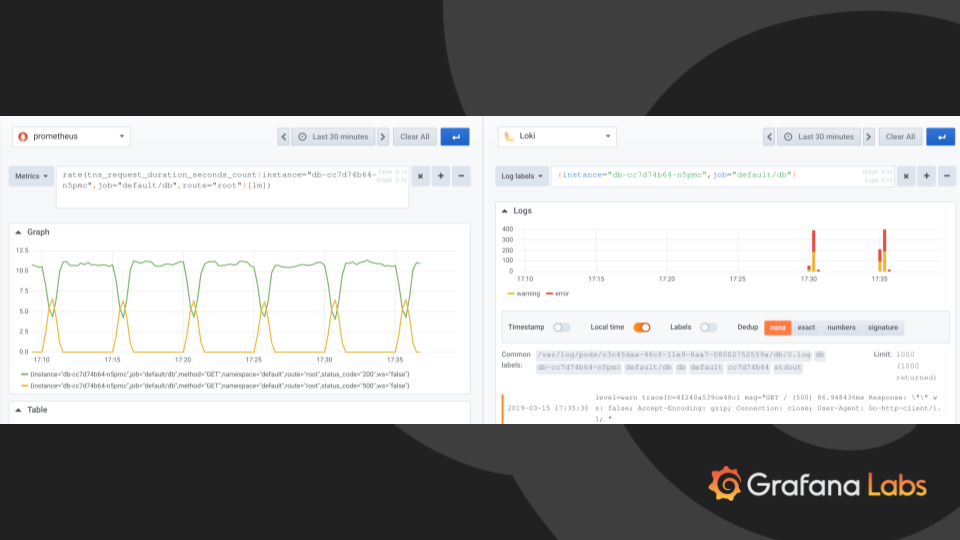
Task: Open the prometheus datasource dropdown
Action: click(x=71, y=137)
